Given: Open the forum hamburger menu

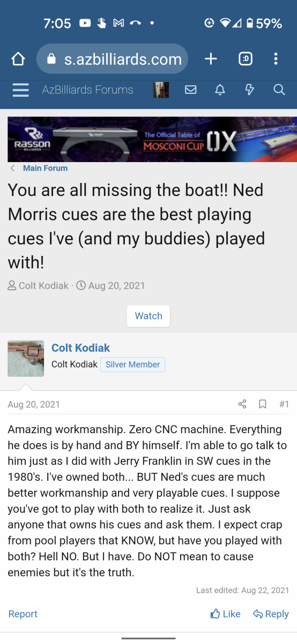Looking at the screenshot, I should click(20, 90).
